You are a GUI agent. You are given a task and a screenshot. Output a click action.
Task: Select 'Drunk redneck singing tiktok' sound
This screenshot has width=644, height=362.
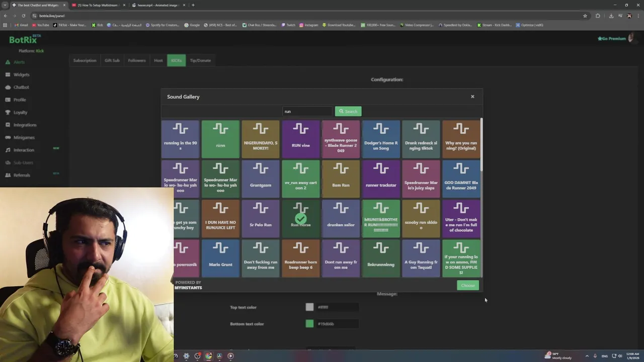tap(421, 139)
